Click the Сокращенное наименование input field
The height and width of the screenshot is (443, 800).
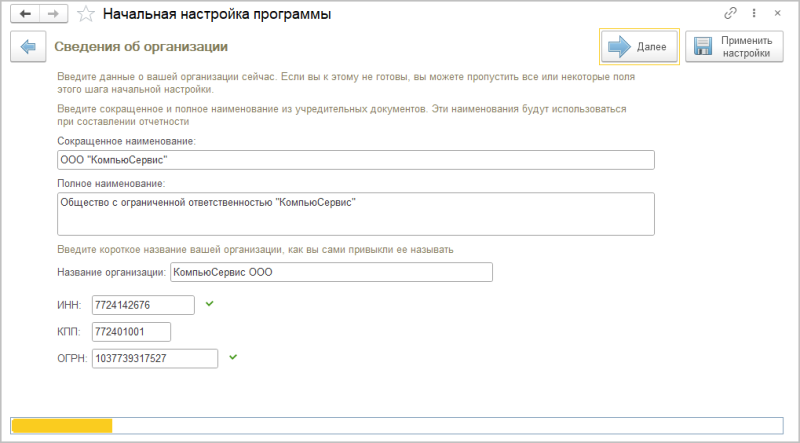click(356, 160)
